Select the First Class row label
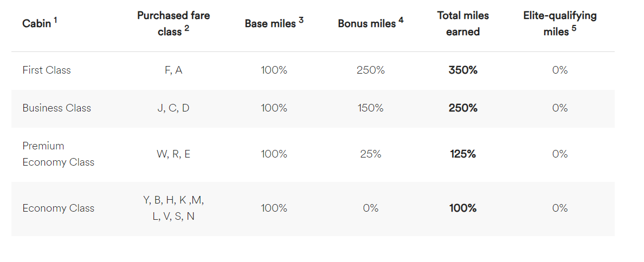 47,70
